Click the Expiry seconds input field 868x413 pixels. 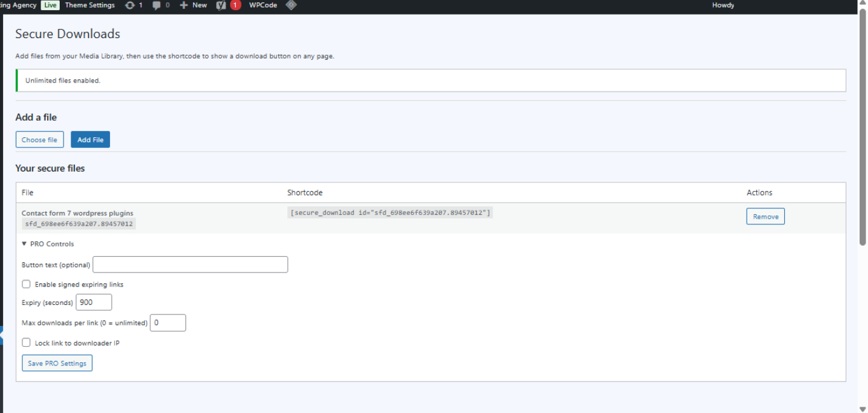click(x=94, y=302)
